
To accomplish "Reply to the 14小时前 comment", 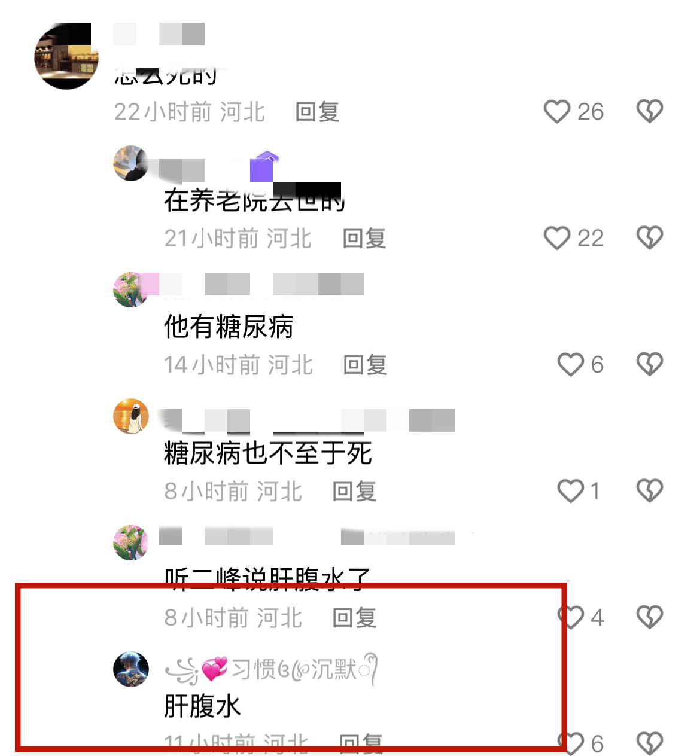I will 365,365.
